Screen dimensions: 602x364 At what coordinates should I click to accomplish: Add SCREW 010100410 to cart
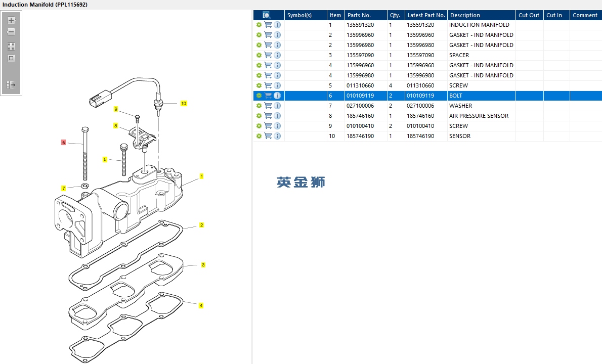click(268, 126)
